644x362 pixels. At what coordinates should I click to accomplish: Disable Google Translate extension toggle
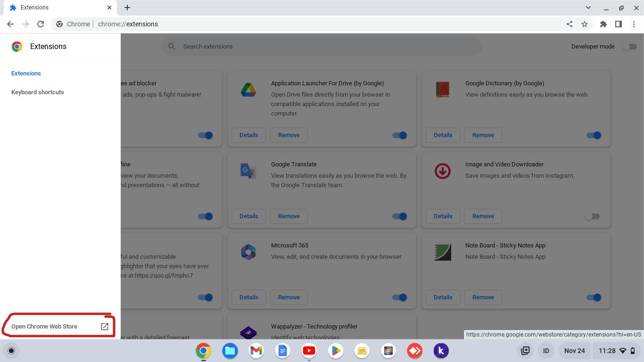(400, 216)
